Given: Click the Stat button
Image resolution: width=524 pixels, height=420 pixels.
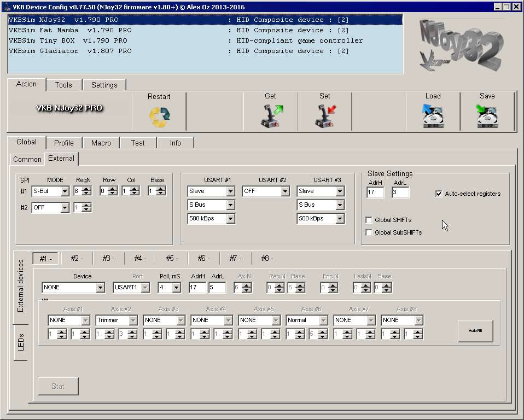Looking at the screenshot, I should (x=58, y=386).
